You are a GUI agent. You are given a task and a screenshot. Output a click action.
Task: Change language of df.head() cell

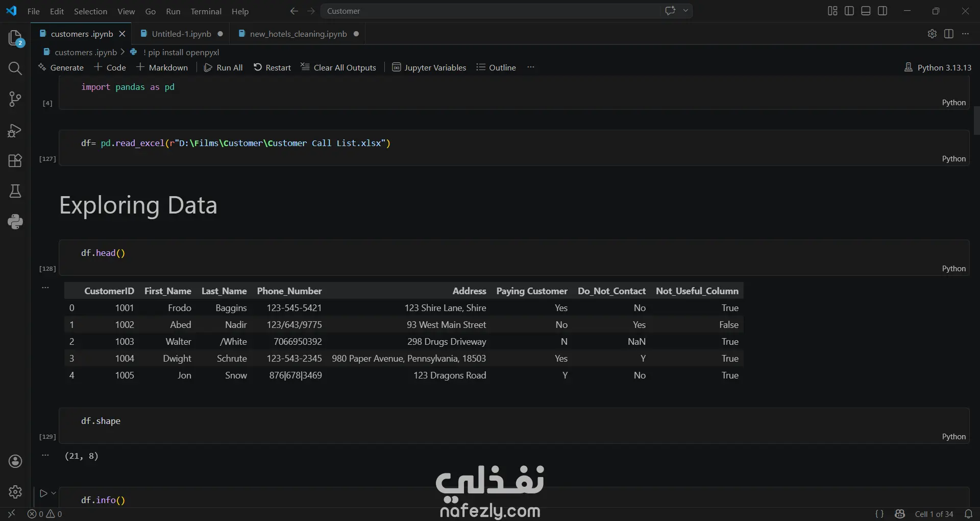[953, 269]
